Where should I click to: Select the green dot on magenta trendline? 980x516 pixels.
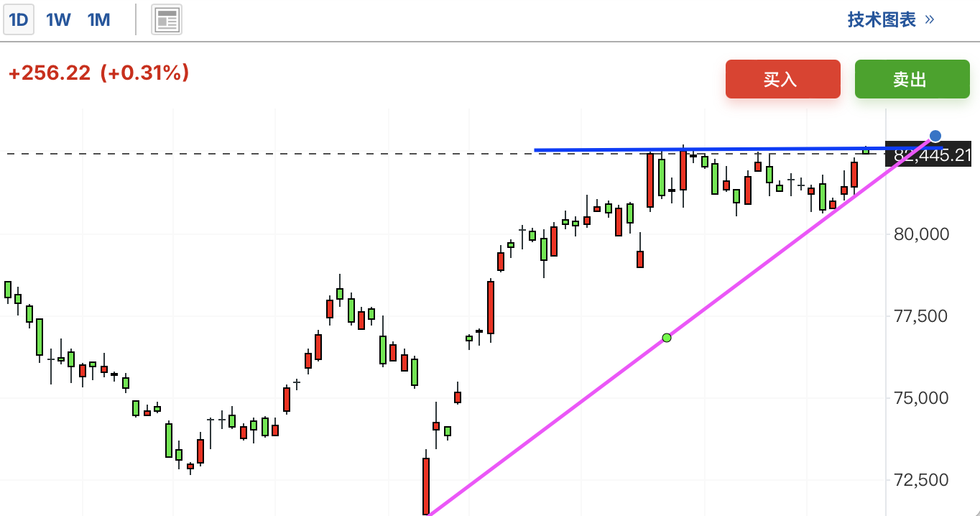pyautogui.click(x=667, y=338)
